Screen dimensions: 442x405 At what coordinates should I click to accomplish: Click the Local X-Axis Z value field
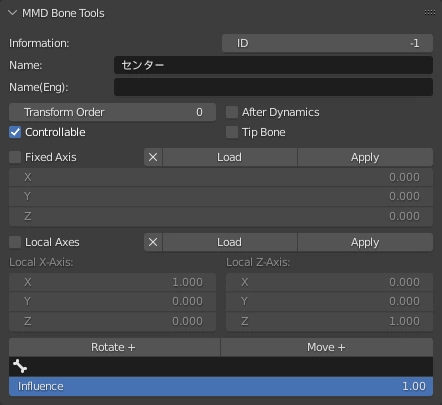coord(112,321)
